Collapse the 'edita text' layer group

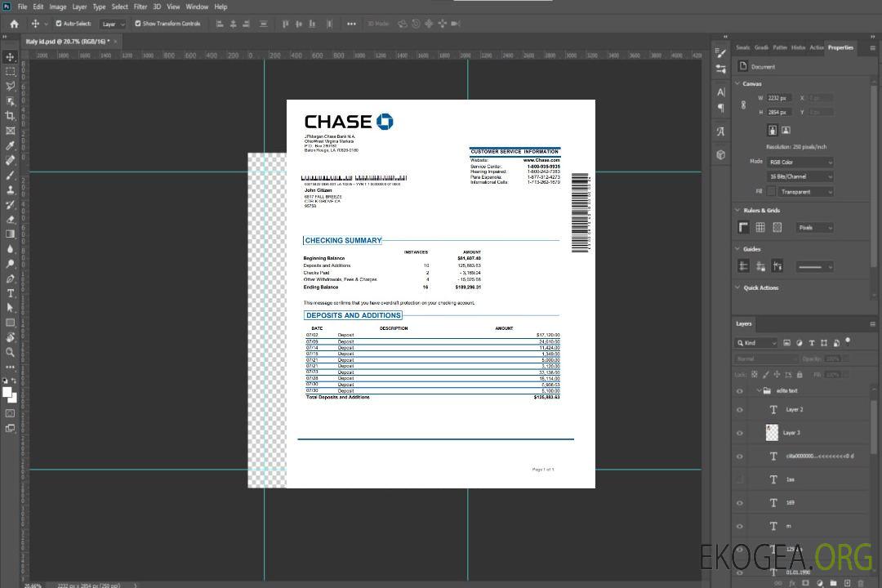click(x=759, y=390)
